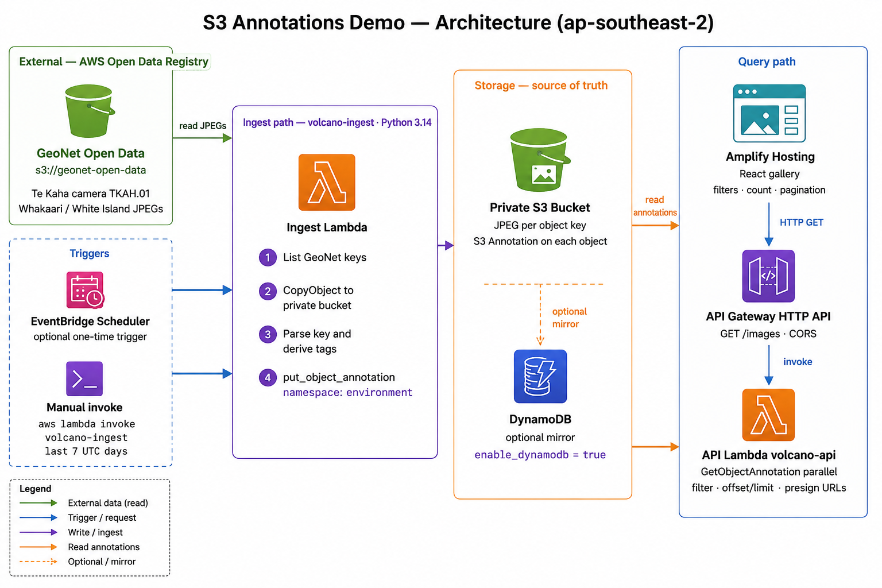Click aws lambda invoke command text
Screen dimensions: 882x588
pos(87,424)
